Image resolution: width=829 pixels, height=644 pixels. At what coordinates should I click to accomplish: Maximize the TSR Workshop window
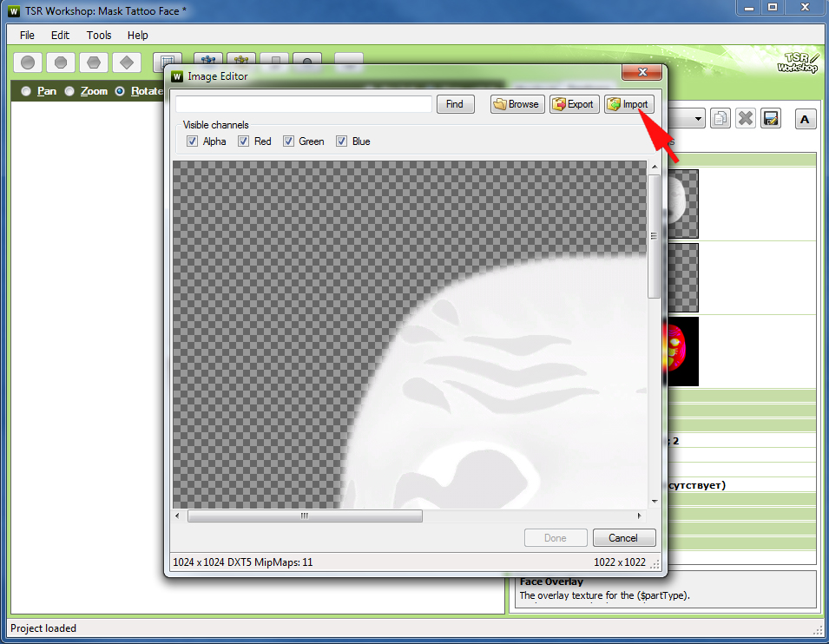click(773, 8)
